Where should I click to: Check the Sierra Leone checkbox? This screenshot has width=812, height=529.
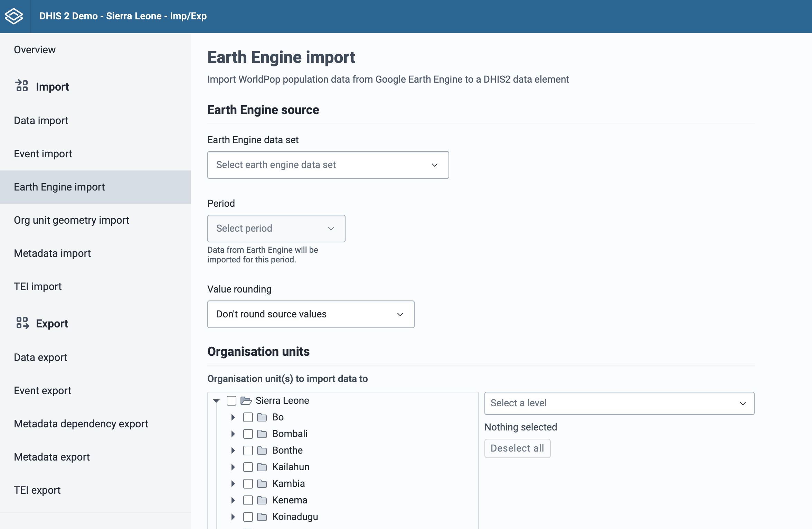click(x=232, y=401)
